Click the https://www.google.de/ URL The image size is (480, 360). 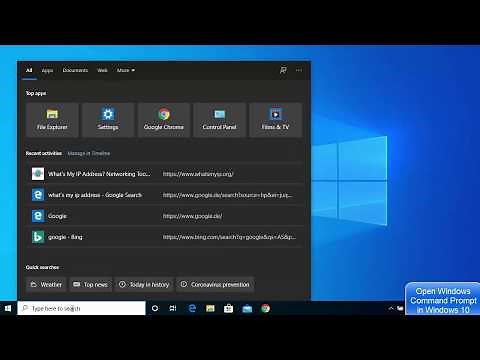click(x=192, y=216)
